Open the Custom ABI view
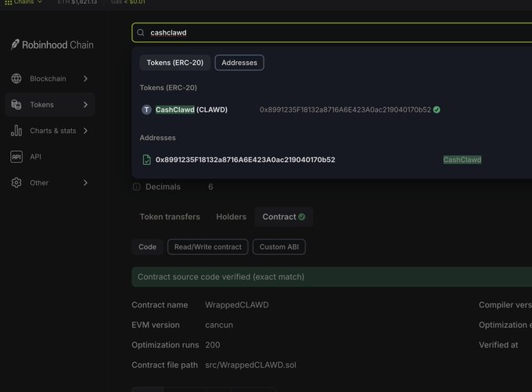The width and height of the screenshot is (532, 392). coord(279,246)
